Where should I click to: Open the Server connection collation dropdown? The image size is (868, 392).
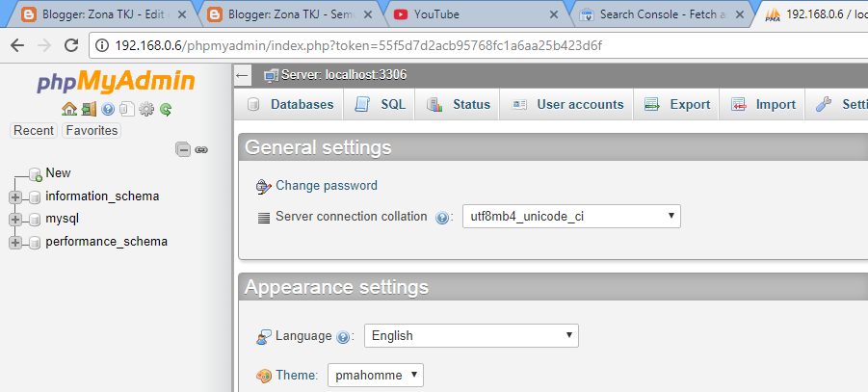571,217
